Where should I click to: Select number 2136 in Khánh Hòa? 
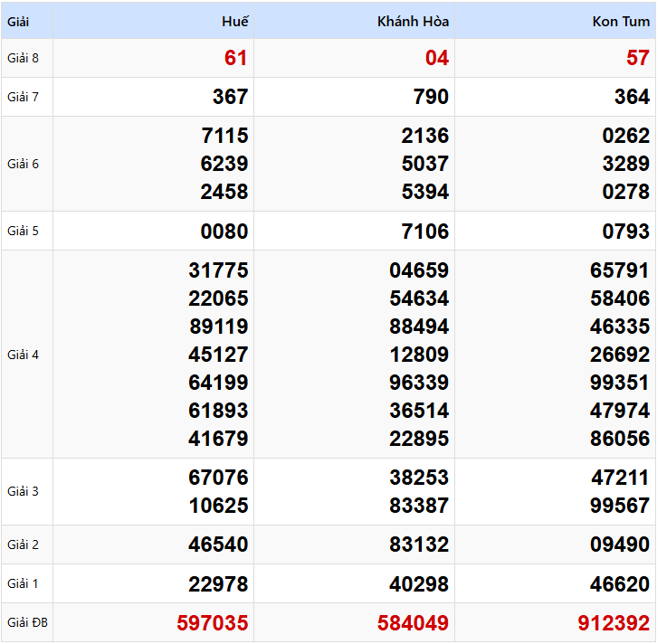pyautogui.click(x=424, y=136)
